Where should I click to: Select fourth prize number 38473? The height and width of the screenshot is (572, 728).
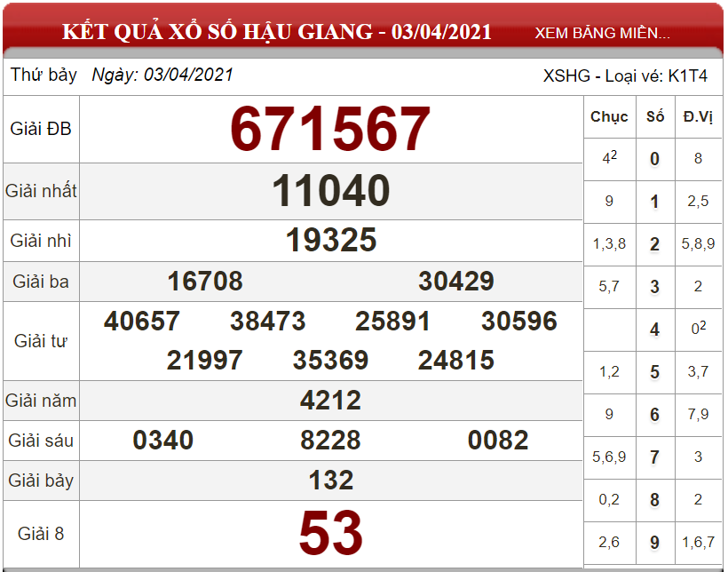tap(267, 321)
